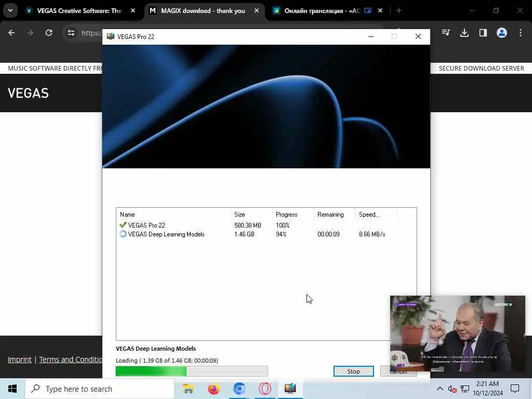Click the Remaining column header
Screen dimensions: 532x399
334,215
